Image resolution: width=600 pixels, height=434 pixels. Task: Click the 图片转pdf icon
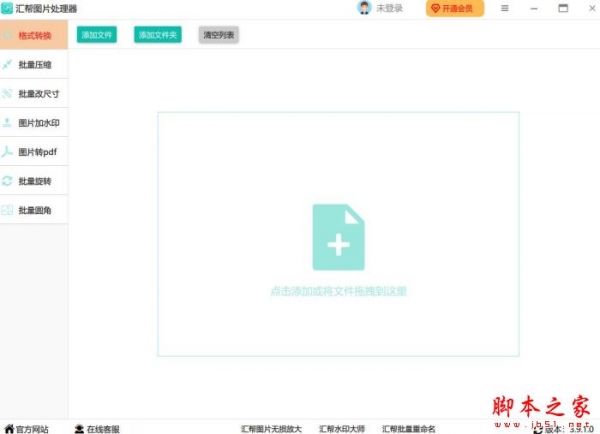pyautogui.click(x=7, y=152)
